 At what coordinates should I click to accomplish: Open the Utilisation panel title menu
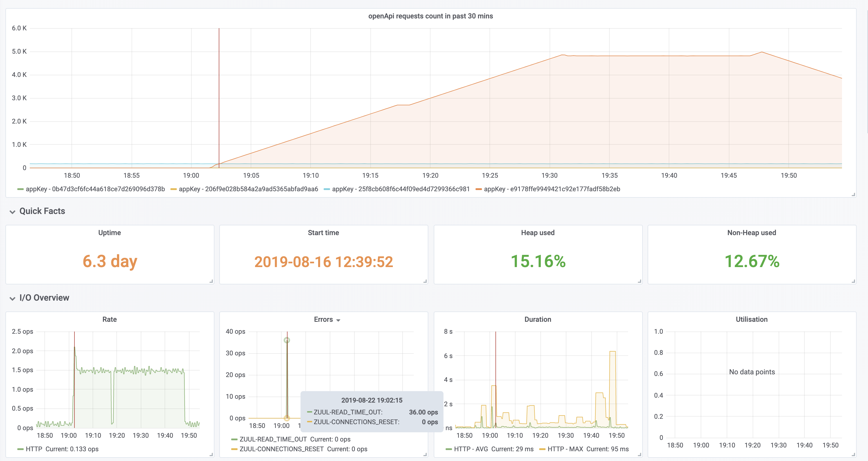coord(751,319)
